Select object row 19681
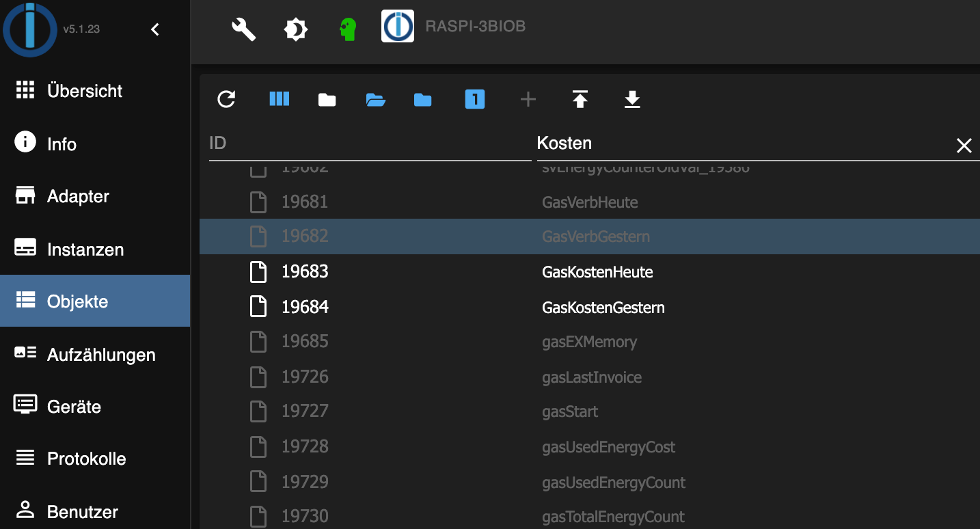The height and width of the screenshot is (529, 980). (590, 202)
